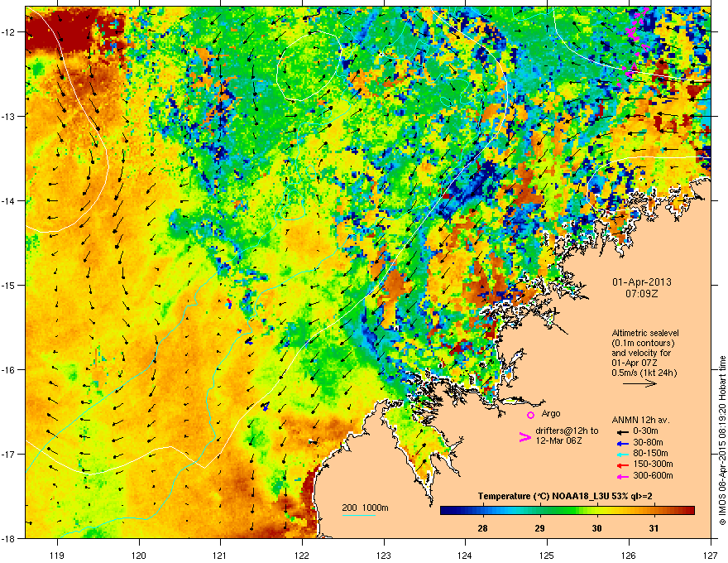The width and height of the screenshot is (728, 563).
Task: Click the longitude axis label 123
Action: (384, 555)
